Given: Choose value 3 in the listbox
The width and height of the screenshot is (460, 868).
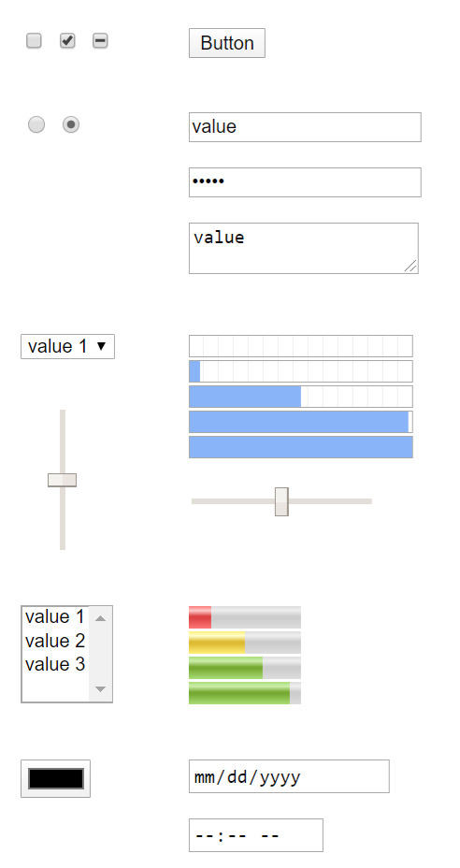Looking at the screenshot, I should click(55, 664).
